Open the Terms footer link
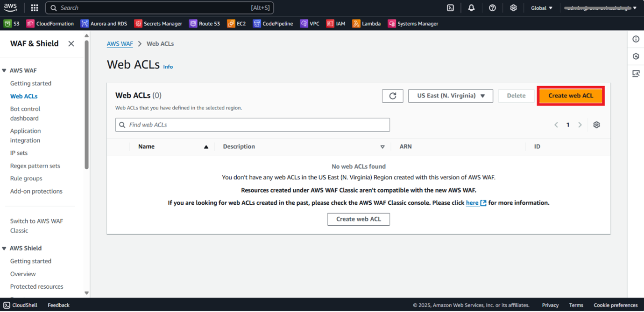This screenshot has height=312, width=644. (x=576, y=305)
